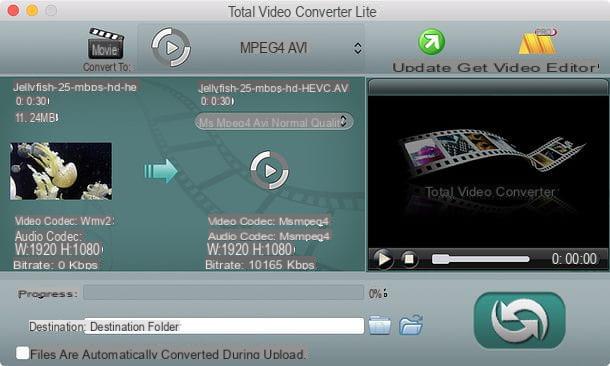This screenshot has width=610, height=366.
Task: Click the 11.24MB file size text
Action: point(37,117)
